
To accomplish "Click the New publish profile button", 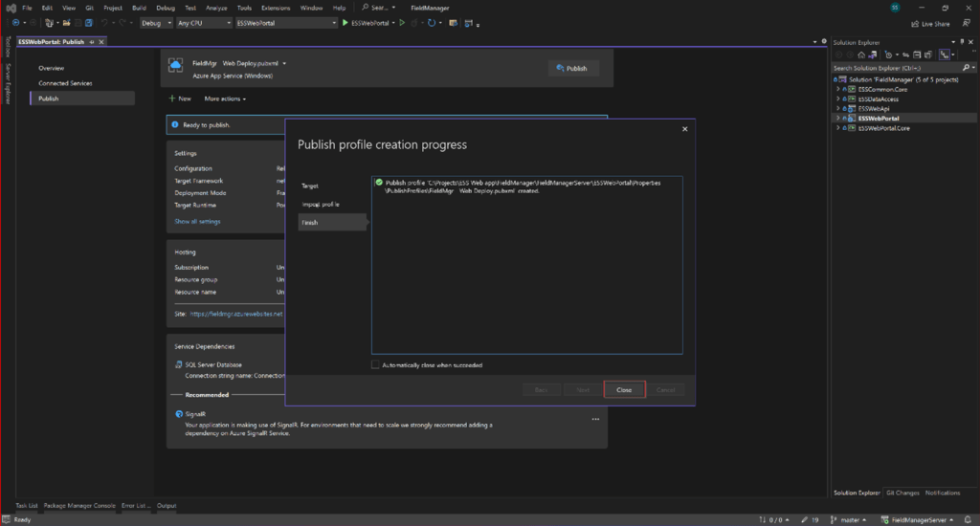I will 180,99.
